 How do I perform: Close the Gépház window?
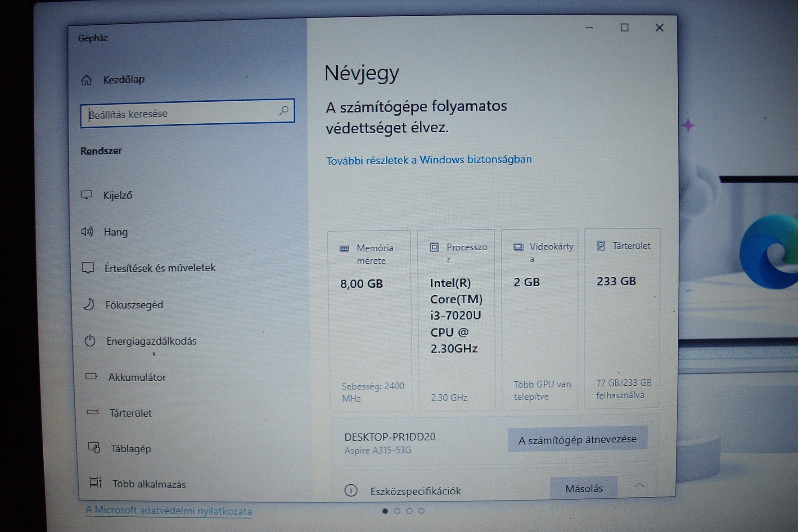[x=659, y=28]
